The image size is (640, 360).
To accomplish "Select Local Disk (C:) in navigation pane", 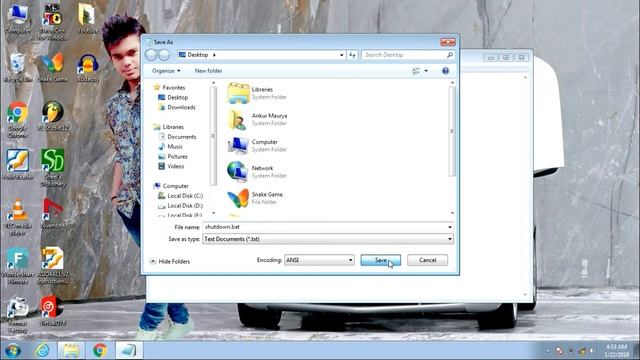I will (180, 196).
